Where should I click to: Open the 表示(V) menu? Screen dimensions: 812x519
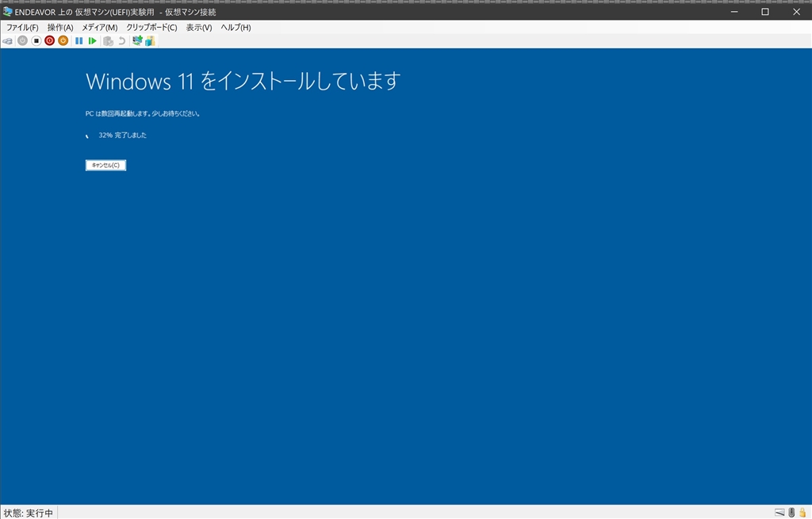[x=199, y=28]
